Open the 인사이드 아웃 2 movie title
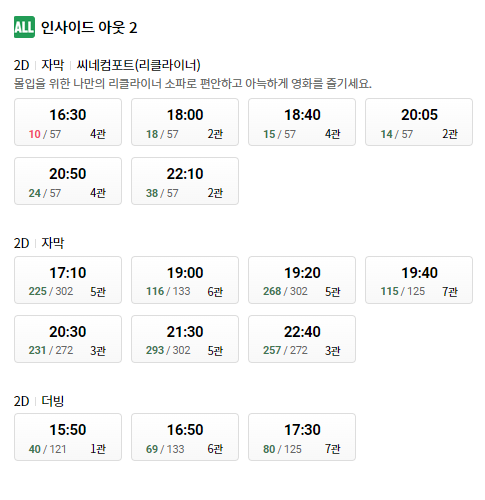485x500 pixels. pos(89,27)
